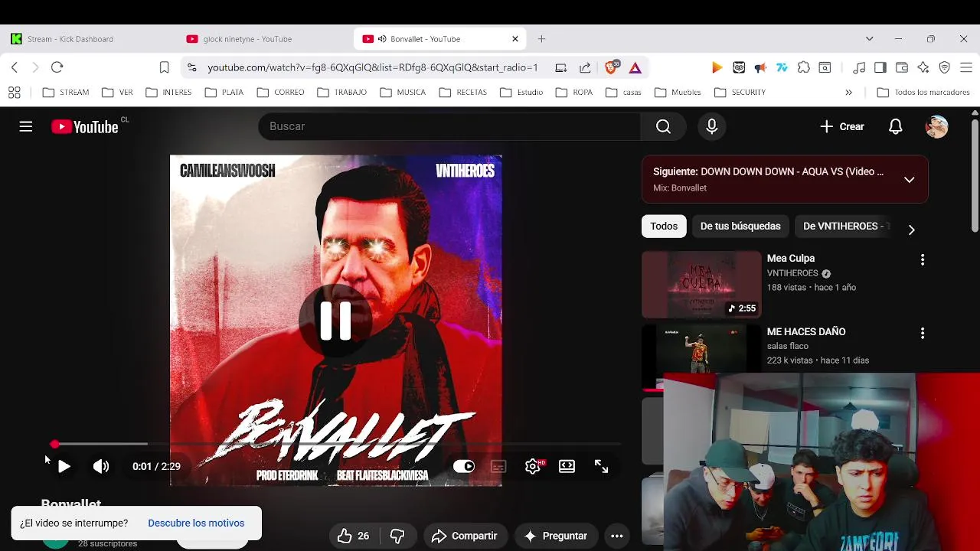Open a new browser tab
This screenshot has width=980, height=551.
pos(541,39)
